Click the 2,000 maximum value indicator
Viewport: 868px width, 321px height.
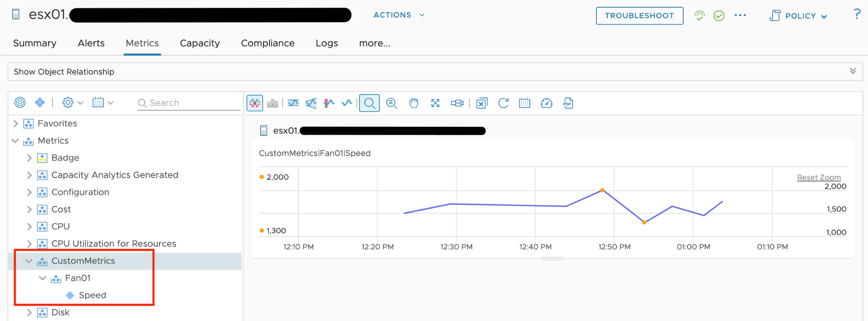pos(274,177)
